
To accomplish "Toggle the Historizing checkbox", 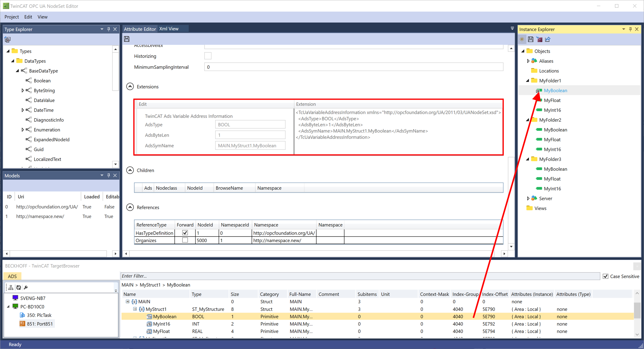I will (x=208, y=56).
